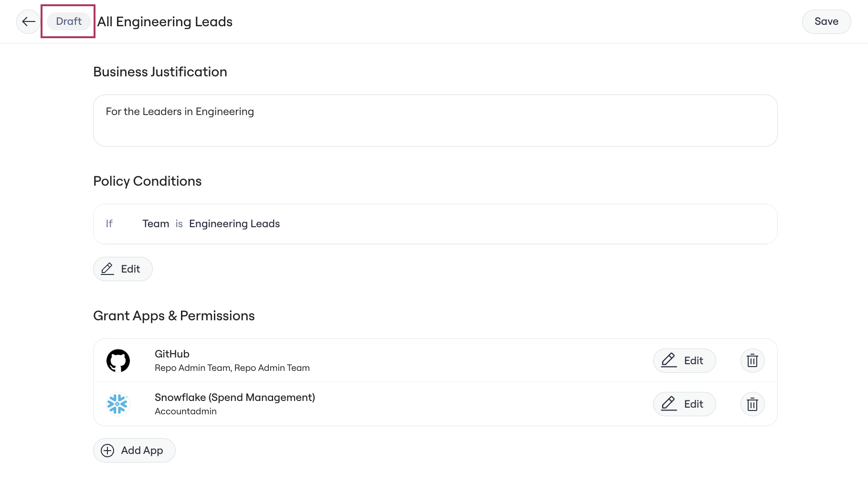The width and height of the screenshot is (868, 484).
Task: Click the Business Justification text field
Action: (x=435, y=120)
